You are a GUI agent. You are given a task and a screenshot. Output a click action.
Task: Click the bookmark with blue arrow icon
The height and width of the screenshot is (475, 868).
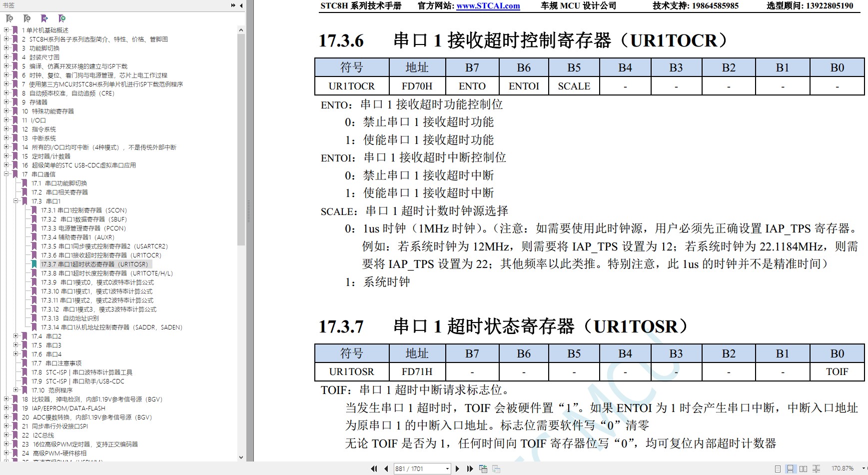(x=44, y=18)
